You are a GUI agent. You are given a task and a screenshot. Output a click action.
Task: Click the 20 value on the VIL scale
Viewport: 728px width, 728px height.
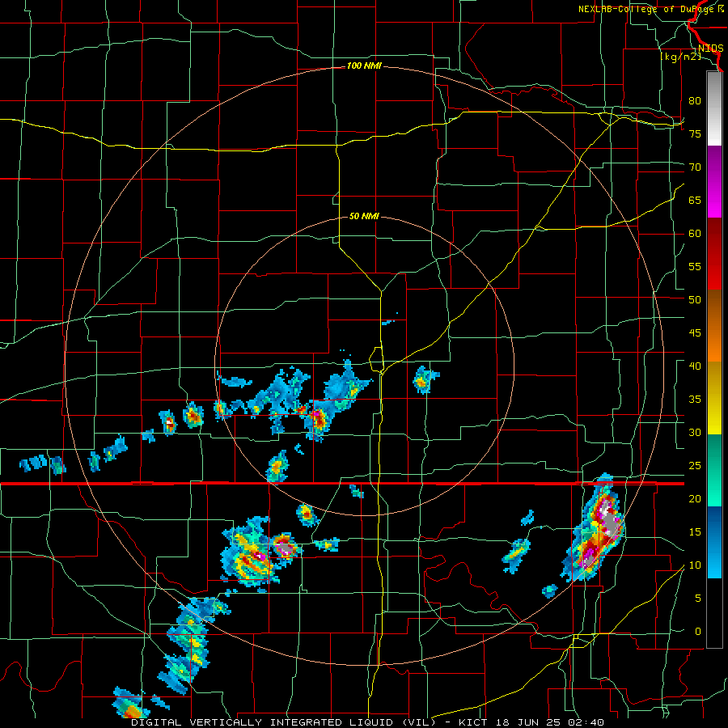695,498
